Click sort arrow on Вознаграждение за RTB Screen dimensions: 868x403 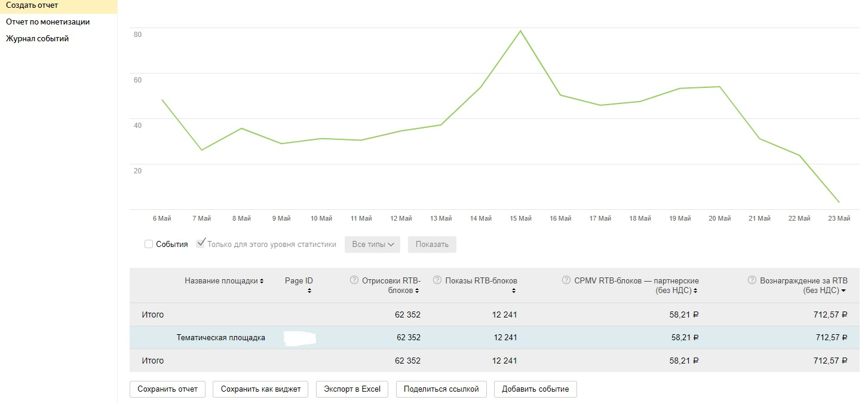tap(844, 291)
